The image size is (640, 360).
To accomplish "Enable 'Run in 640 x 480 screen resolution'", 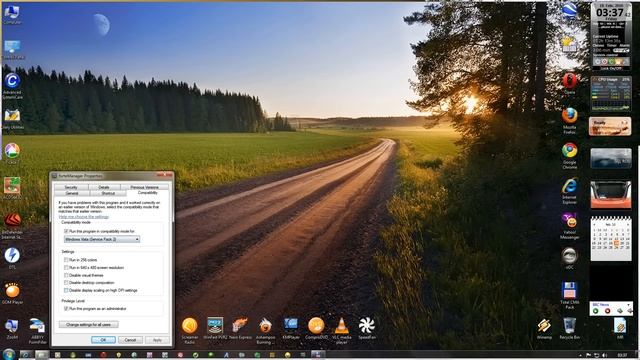I will [66, 267].
